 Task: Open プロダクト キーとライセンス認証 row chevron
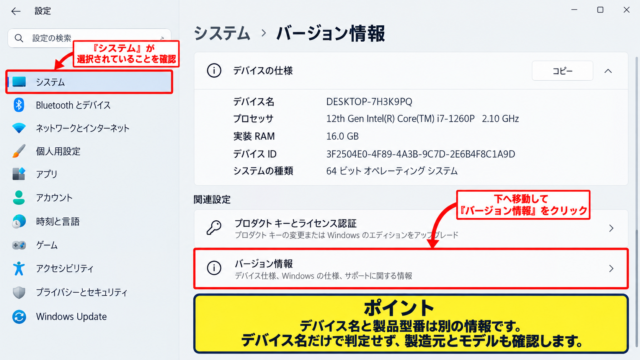click(x=611, y=228)
